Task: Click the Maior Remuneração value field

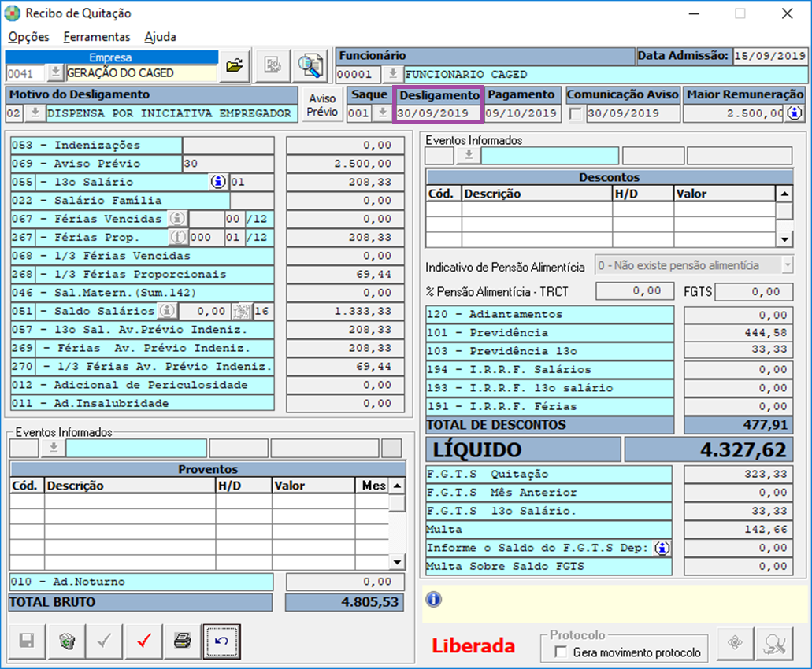Action: (734, 113)
